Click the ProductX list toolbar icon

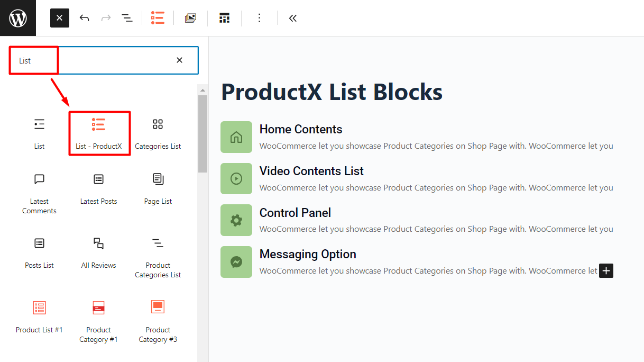click(x=158, y=18)
